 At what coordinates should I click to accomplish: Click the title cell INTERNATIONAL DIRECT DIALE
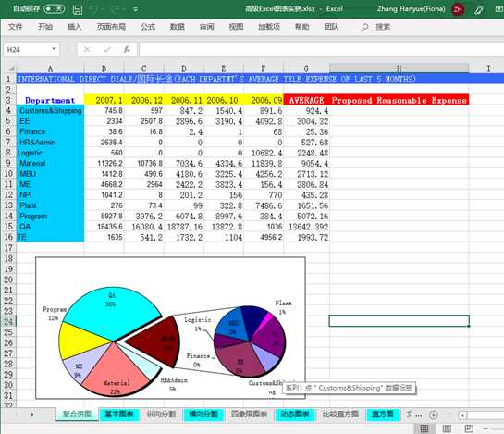pyautogui.click(x=216, y=79)
